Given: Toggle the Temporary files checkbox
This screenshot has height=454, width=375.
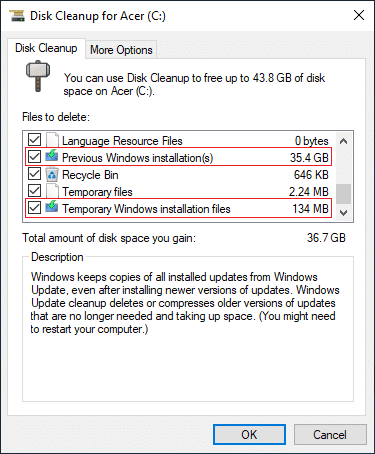Looking at the screenshot, I should point(34,191).
